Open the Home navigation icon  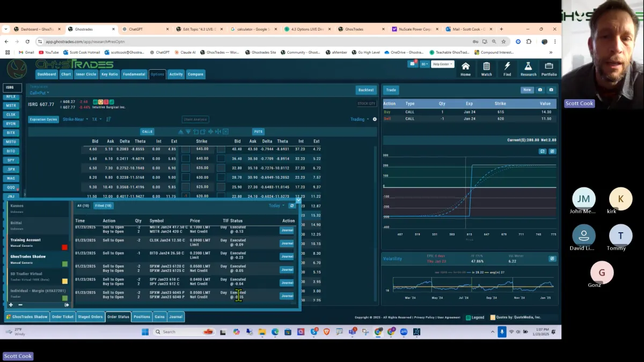coord(465,69)
